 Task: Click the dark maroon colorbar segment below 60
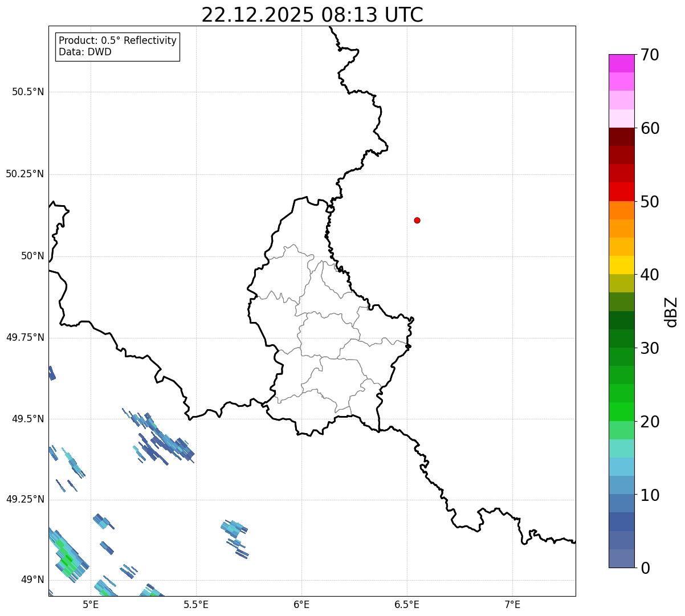tap(621, 137)
